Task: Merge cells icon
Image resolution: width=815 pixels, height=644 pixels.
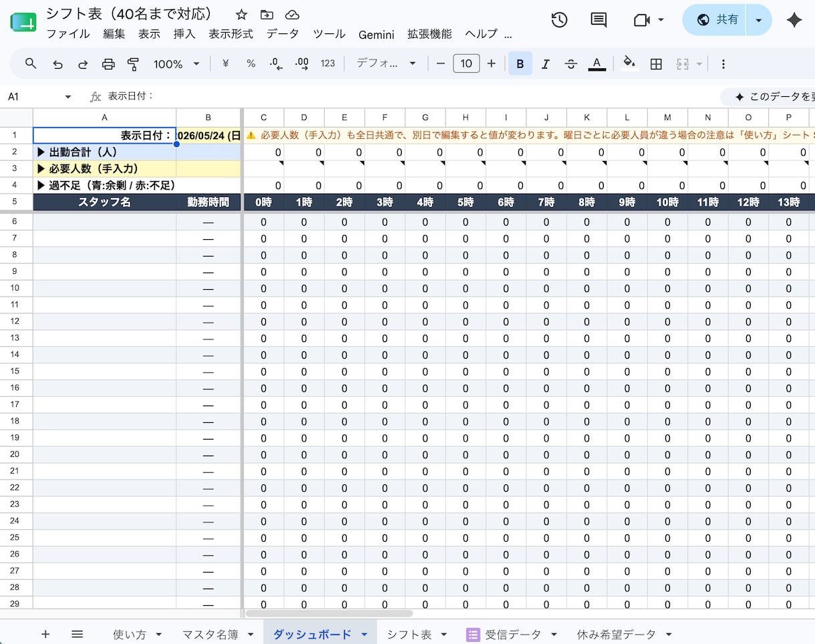Action: (682, 63)
